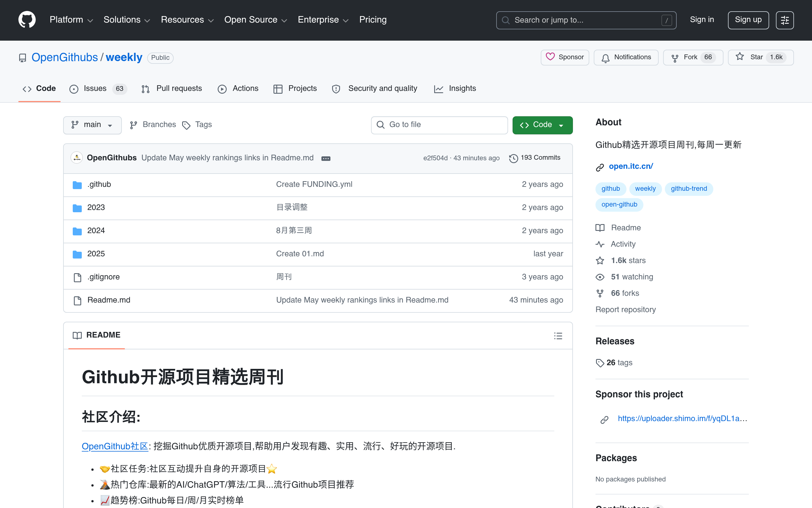Click the commits history clock icon
The height and width of the screenshot is (508, 812).
513,158
